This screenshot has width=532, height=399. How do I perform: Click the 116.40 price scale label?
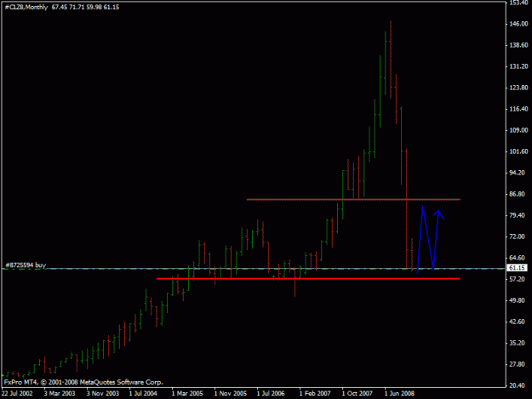point(518,109)
